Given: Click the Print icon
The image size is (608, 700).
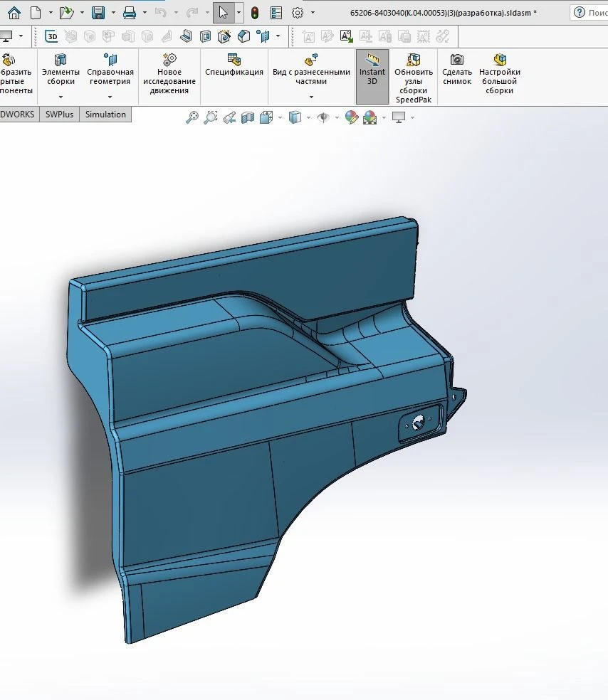Looking at the screenshot, I should (x=130, y=13).
